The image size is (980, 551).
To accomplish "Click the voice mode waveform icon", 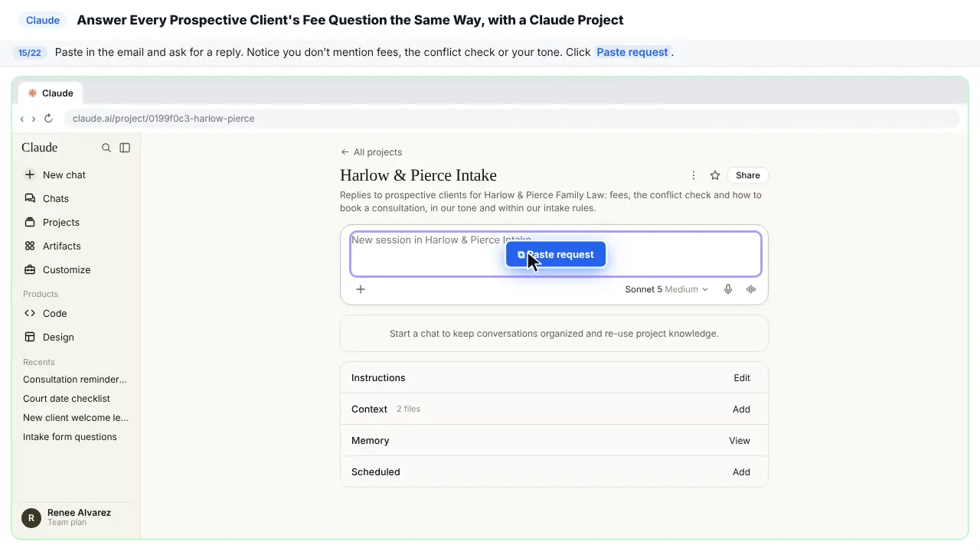I will click(x=751, y=289).
